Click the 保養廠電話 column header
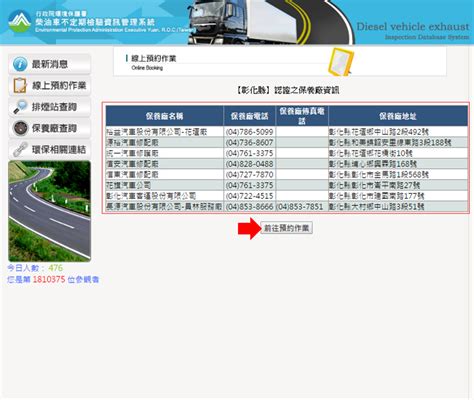 tap(250, 116)
